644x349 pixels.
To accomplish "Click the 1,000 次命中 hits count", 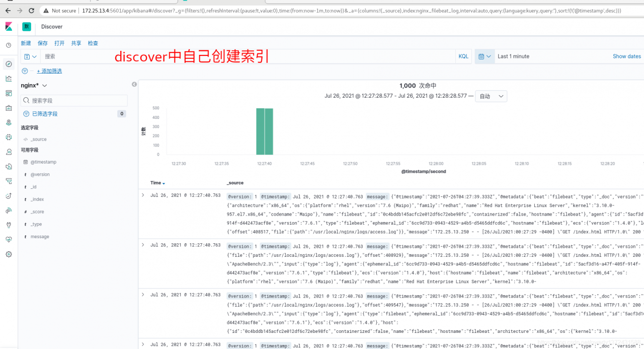I will pos(418,86).
